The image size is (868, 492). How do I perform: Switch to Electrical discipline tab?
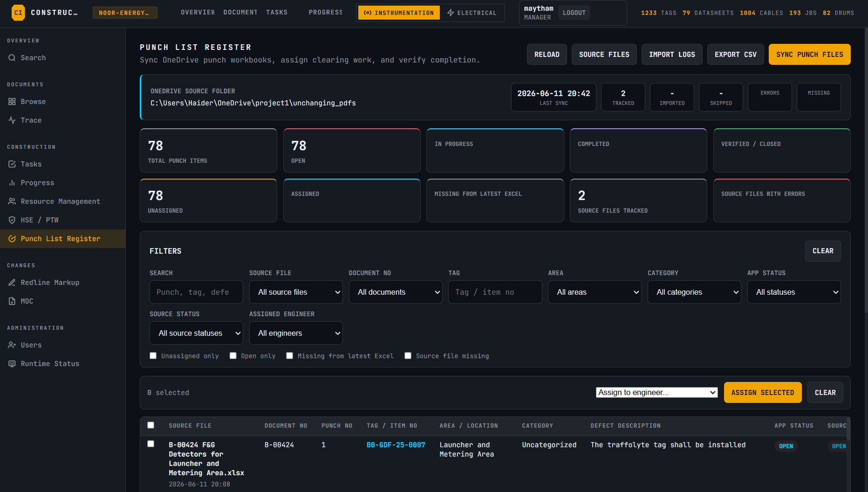472,13
